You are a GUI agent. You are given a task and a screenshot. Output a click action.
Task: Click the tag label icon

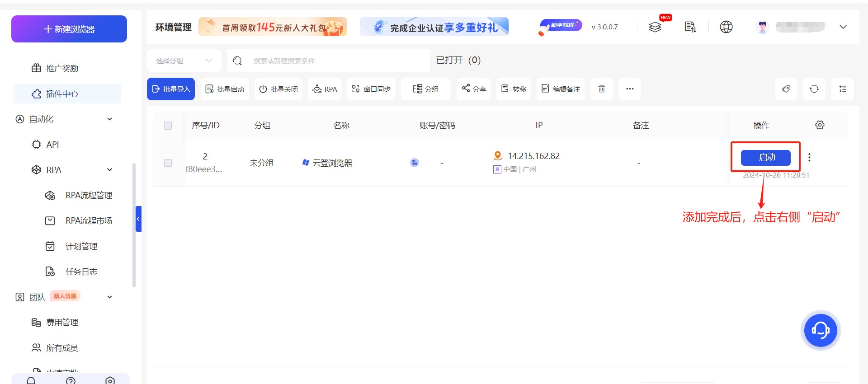click(786, 89)
